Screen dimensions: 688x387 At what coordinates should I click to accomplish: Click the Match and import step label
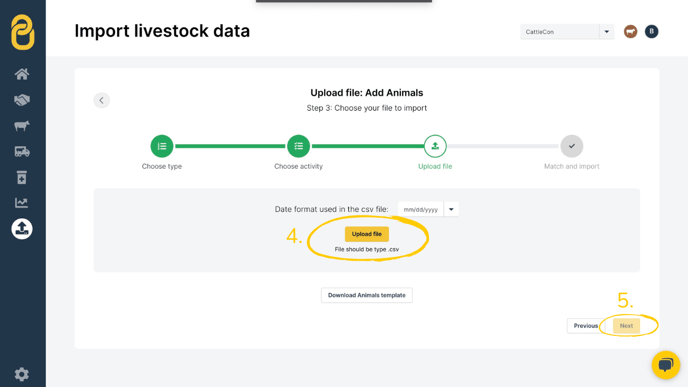coord(572,166)
